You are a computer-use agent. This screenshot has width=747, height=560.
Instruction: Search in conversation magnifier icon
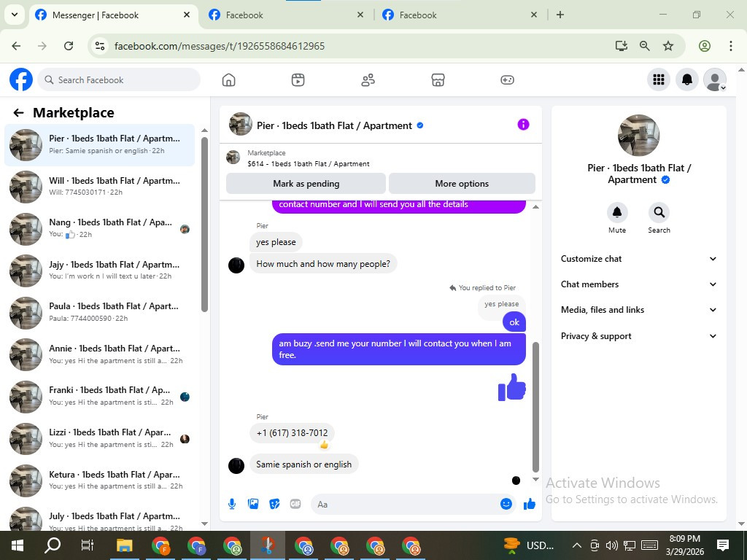pos(659,212)
